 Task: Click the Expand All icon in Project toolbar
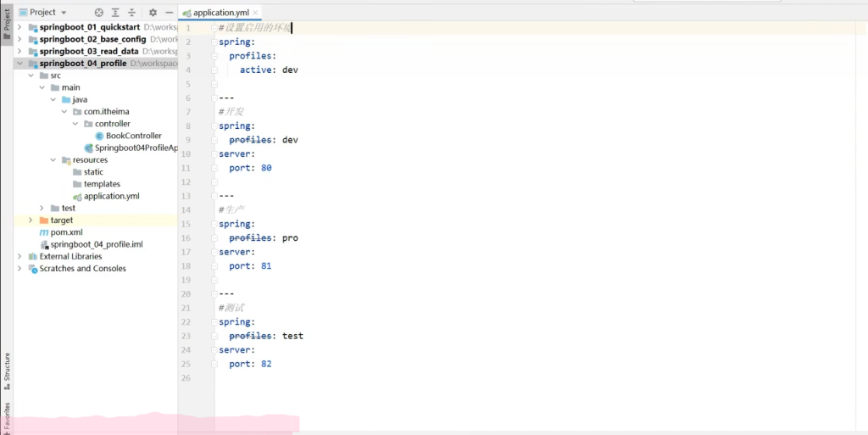115,13
